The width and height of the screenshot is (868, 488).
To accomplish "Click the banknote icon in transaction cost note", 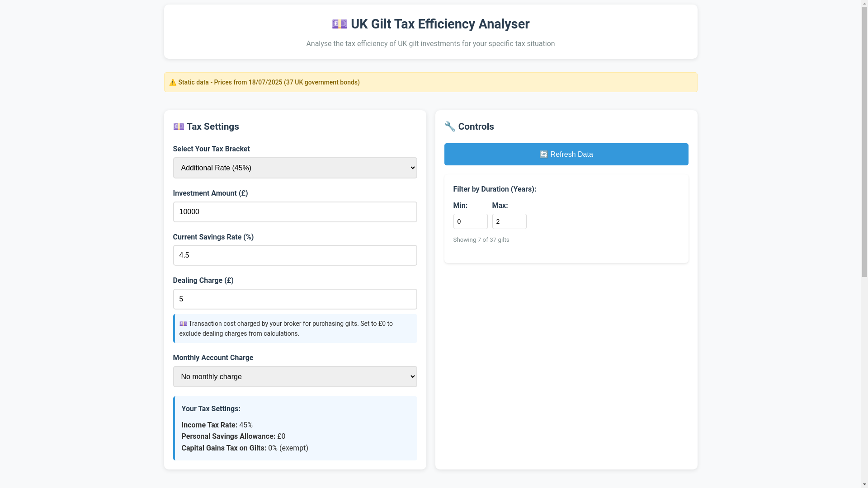I will 183,324.
